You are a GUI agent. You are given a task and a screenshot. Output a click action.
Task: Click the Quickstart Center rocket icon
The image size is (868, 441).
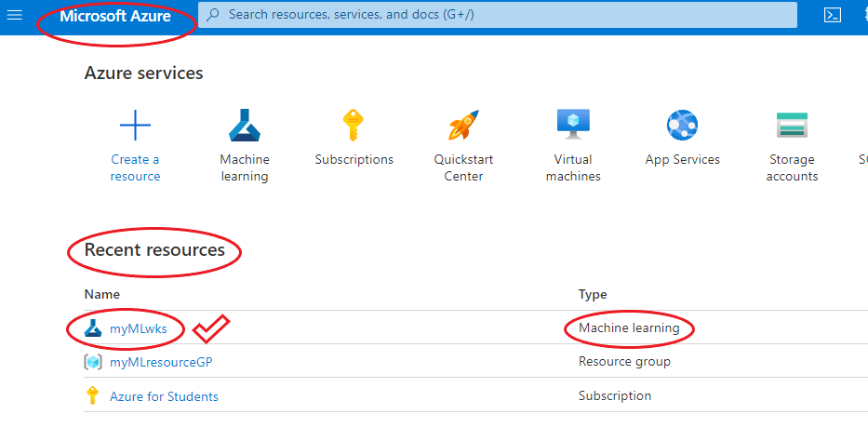click(x=463, y=125)
